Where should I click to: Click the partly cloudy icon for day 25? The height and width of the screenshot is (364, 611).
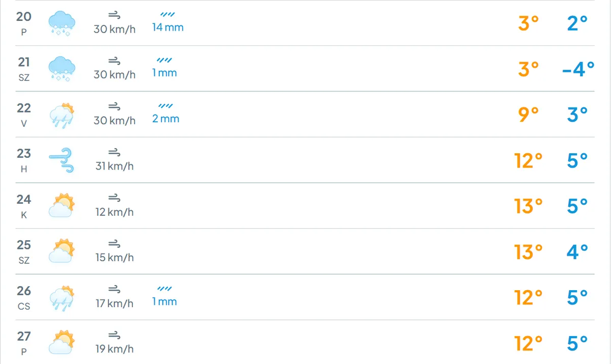(62, 251)
